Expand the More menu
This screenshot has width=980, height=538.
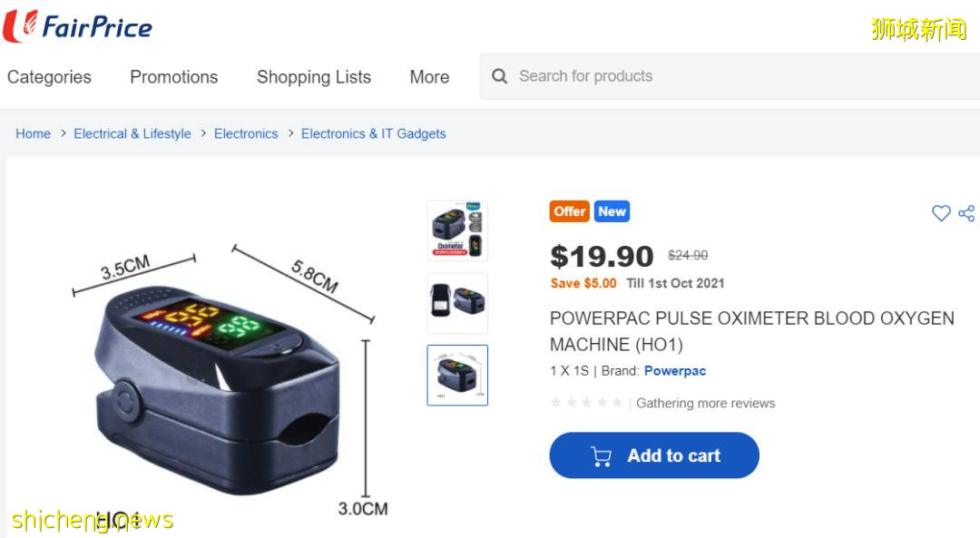tap(429, 77)
